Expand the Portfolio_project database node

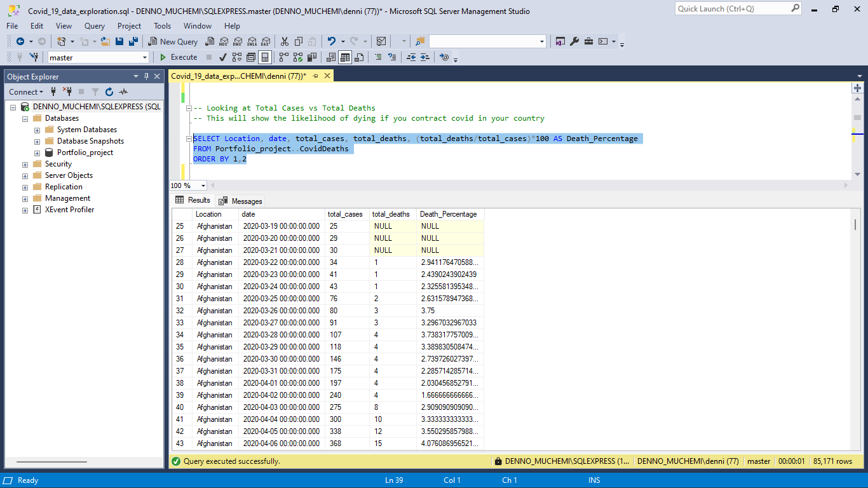coord(37,152)
